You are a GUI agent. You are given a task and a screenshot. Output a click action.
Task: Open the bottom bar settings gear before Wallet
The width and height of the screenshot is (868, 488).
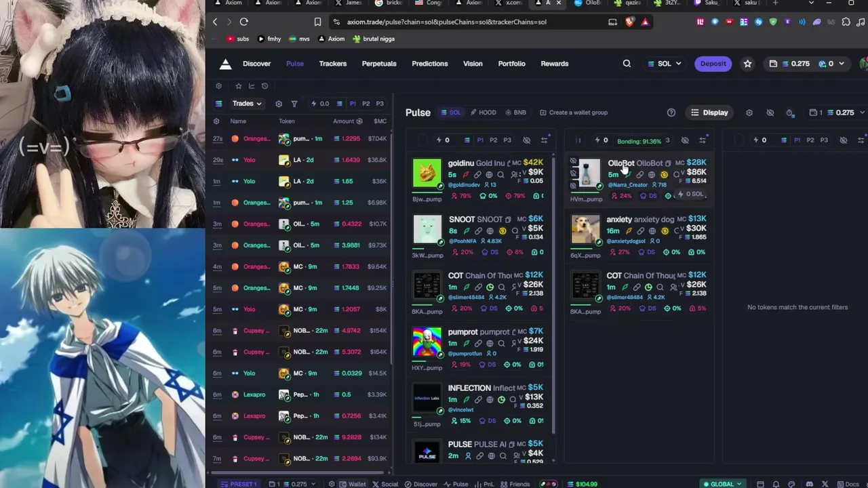tap(332, 484)
